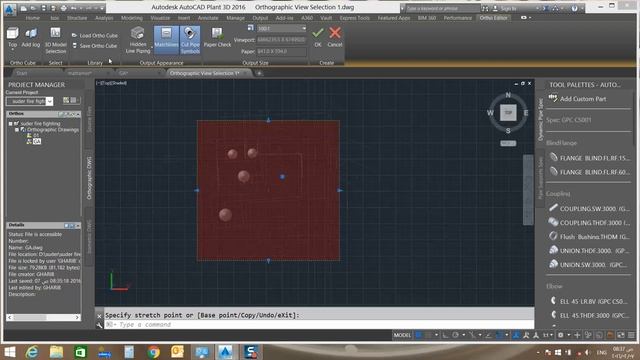
Task: Click Add Custom Part in tool palette
Action: click(x=583, y=99)
